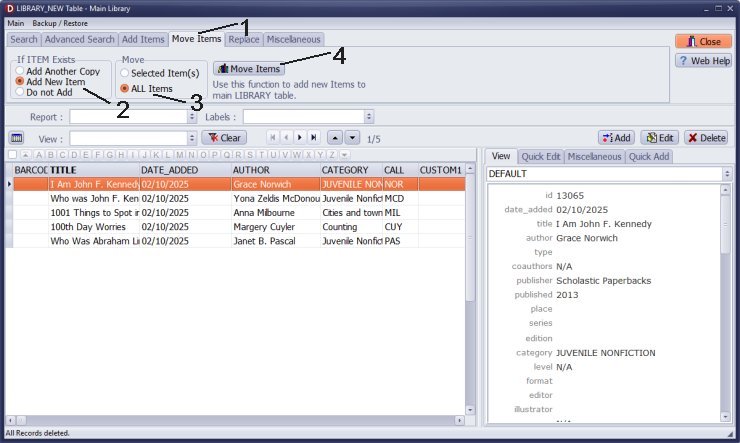The image size is (740, 443).
Task: Click the table grid view icon
Action: coord(16,138)
